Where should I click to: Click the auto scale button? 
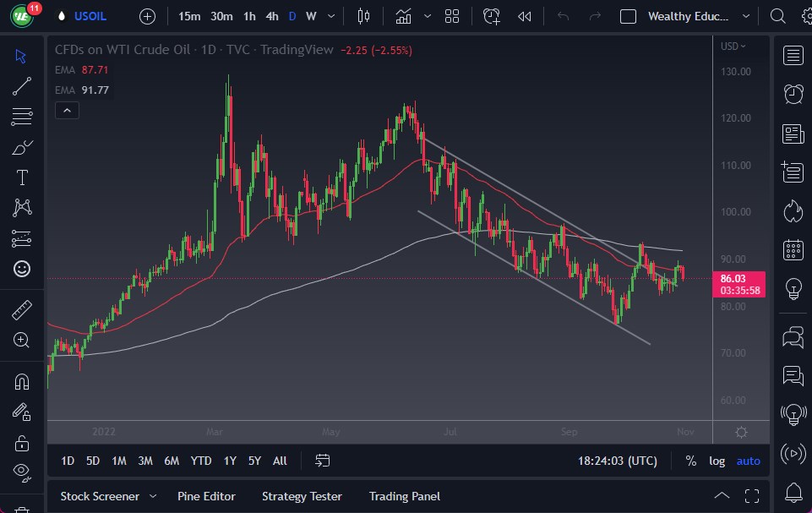[x=748, y=461]
